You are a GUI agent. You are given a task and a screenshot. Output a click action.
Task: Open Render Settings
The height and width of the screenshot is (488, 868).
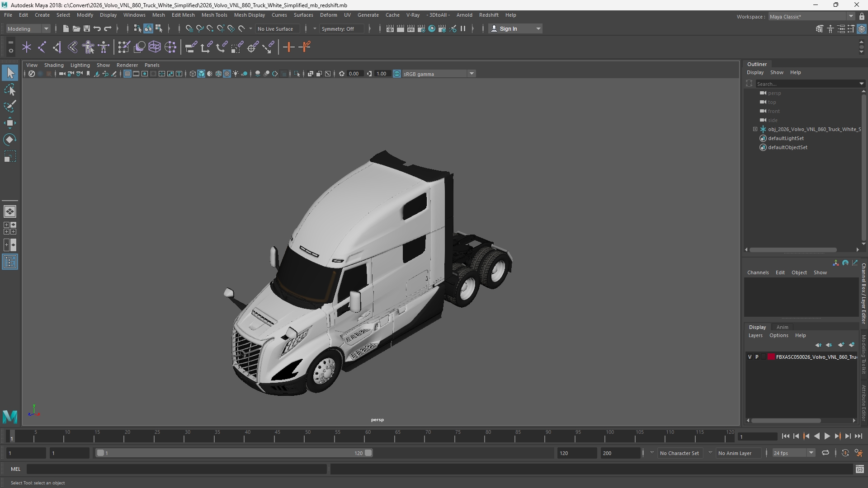(x=421, y=28)
